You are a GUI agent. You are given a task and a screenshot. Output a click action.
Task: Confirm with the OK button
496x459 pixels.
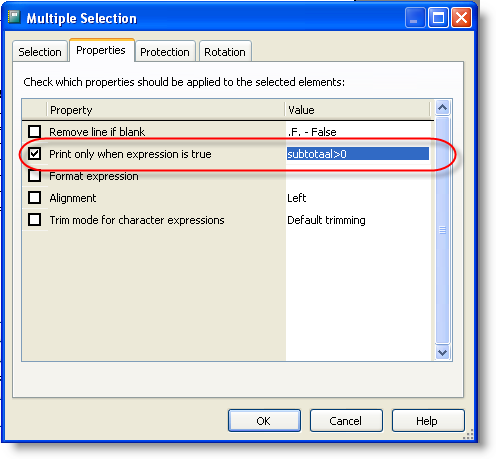pyautogui.click(x=264, y=421)
